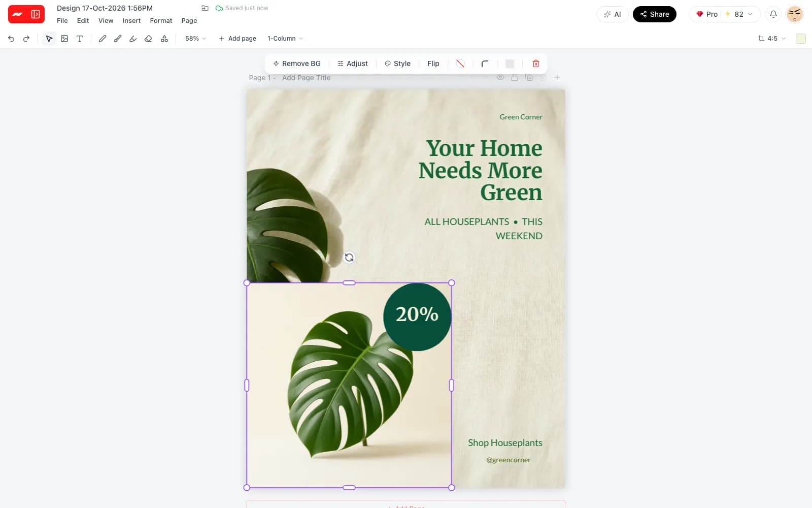Click the Share button
The height and width of the screenshot is (508, 812).
pos(655,14)
